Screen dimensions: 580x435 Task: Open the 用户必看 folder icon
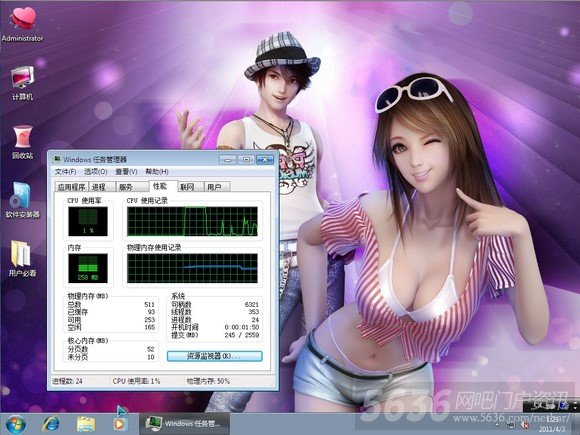[22, 258]
